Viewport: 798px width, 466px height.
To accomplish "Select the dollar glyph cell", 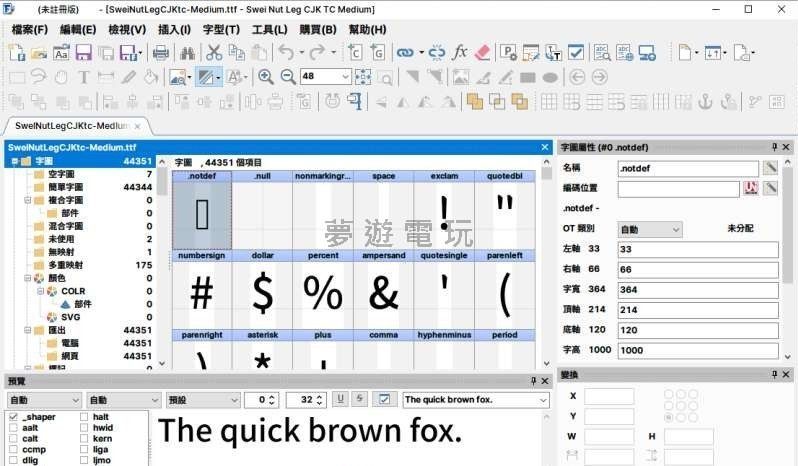I will coord(262,291).
